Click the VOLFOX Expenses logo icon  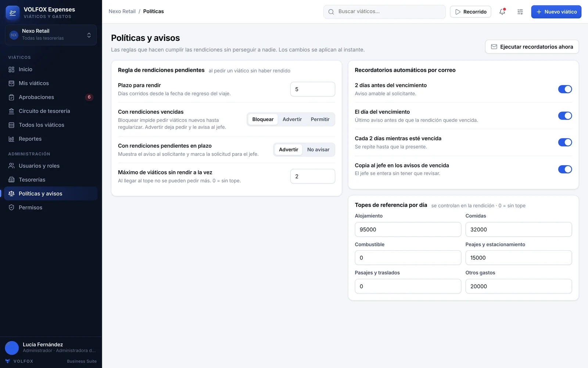click(x=13, y=13)
